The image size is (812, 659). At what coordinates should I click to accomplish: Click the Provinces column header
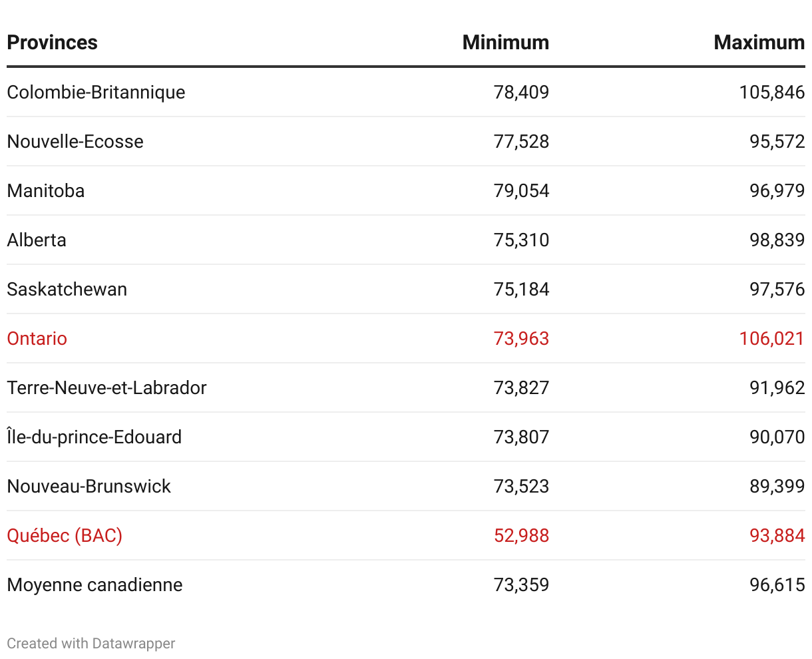[52, 43]
